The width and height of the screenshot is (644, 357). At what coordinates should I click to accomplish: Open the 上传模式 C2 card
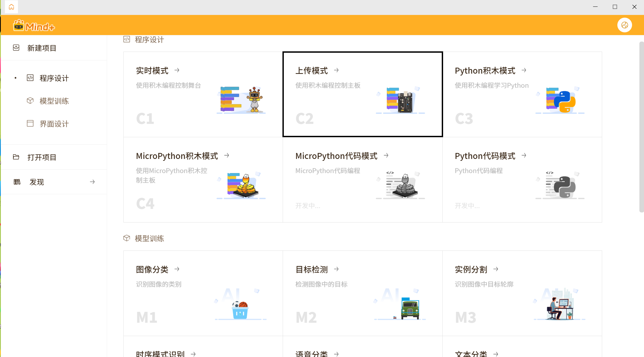(362, 94)
